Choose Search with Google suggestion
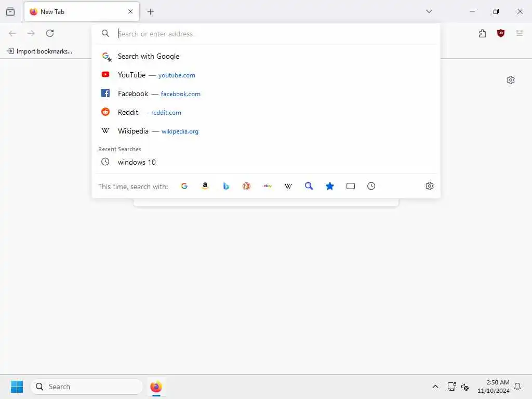Screen dimensions: 532x399 point(266,56)
